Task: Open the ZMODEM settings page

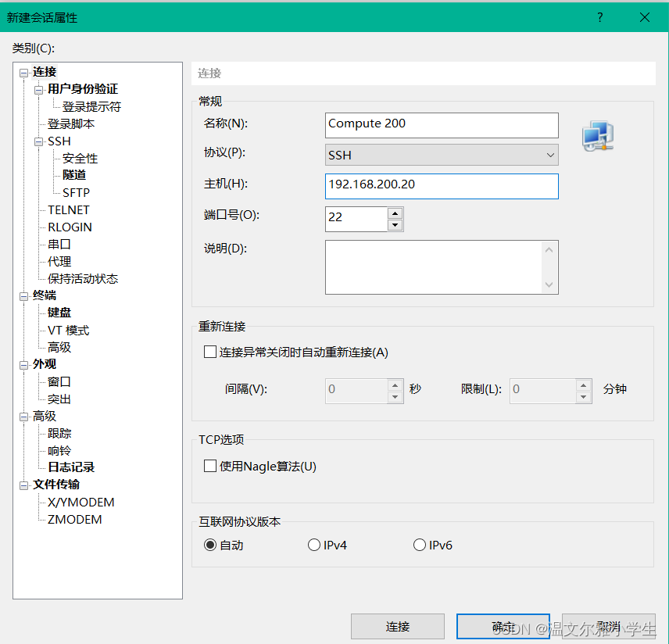Action: click(x=74, y=519)
